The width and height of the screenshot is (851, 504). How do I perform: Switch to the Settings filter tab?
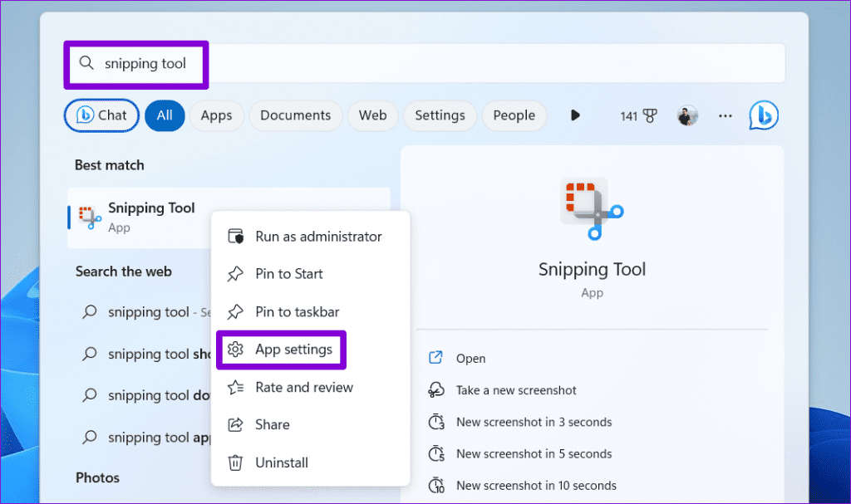pyautogui.click(x=440, y=115)
